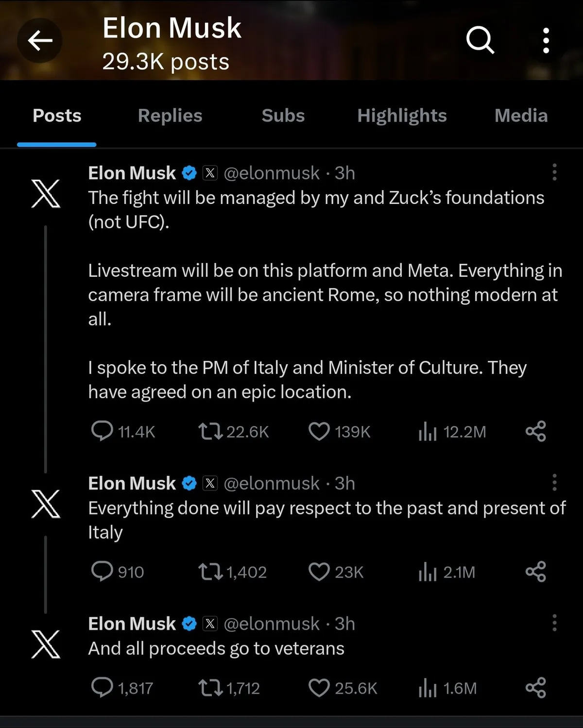Select the Highlights tab
Image resolution: width=583 pixels, height=728 pixels.
click(x=402, y=116)
